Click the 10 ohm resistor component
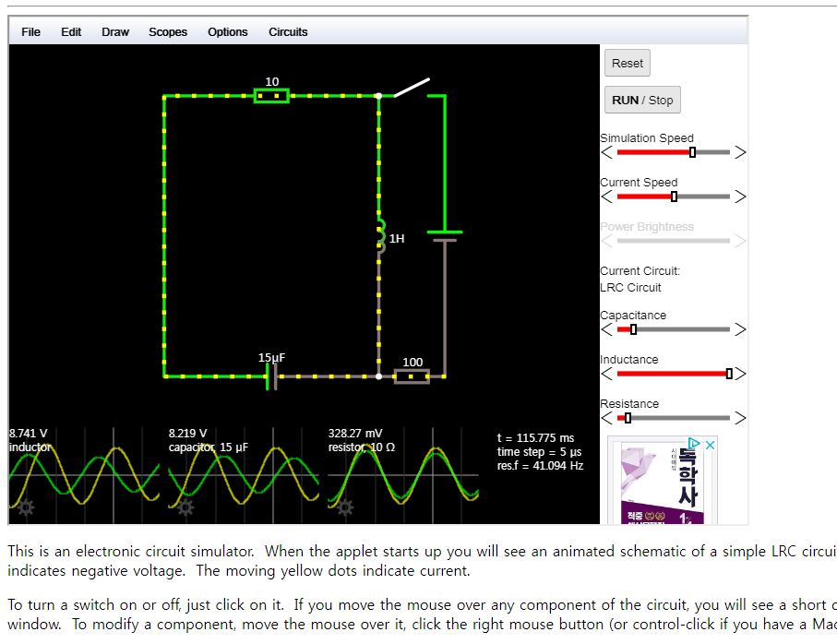This screenshot has height=644, width=837. pyautogui.click(x=271, y=96)
